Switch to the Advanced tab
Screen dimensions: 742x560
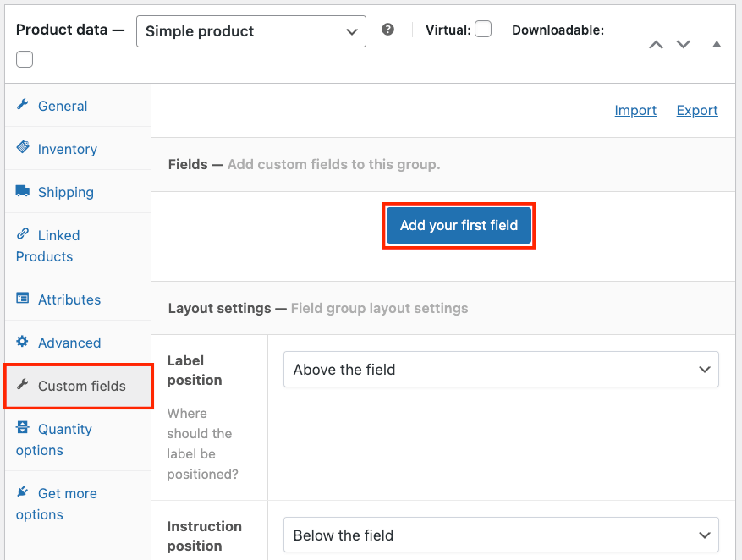[x=78, y=342]
